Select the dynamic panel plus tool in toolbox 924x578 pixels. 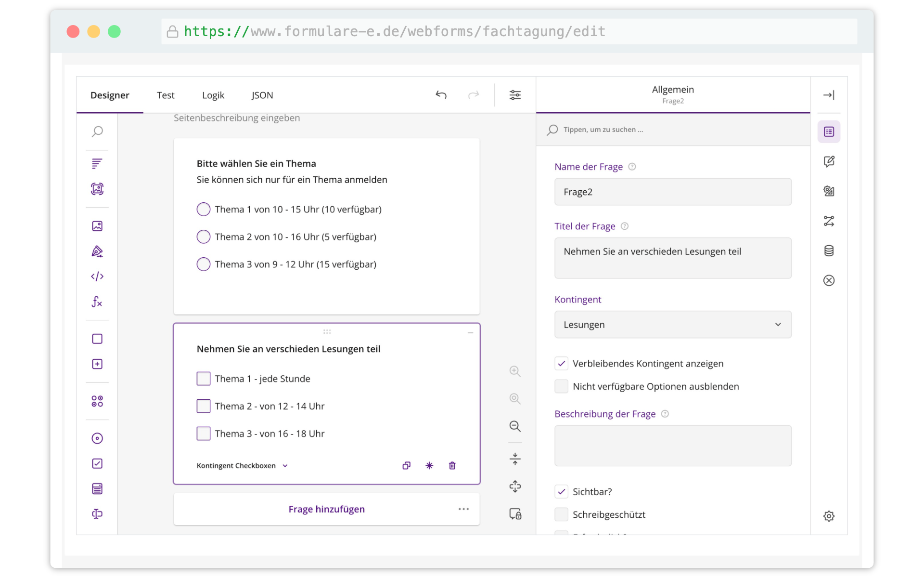coord(97,364)
